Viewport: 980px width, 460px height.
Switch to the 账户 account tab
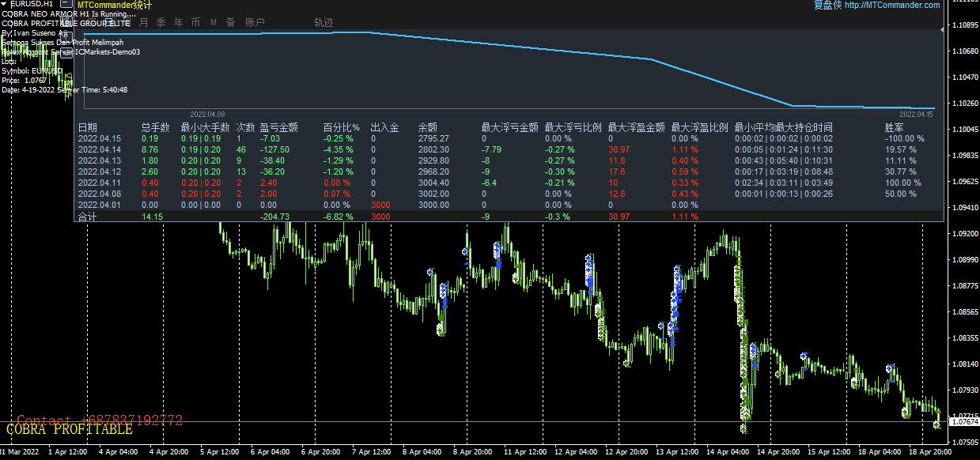tap(255, 23)
